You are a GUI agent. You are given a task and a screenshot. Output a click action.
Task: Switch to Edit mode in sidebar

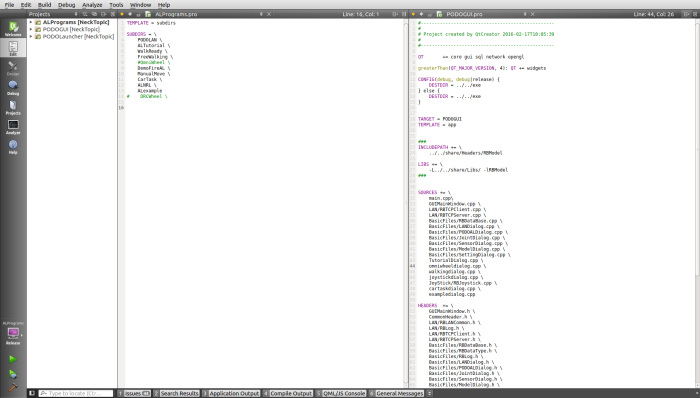click(x=13, y=48)
